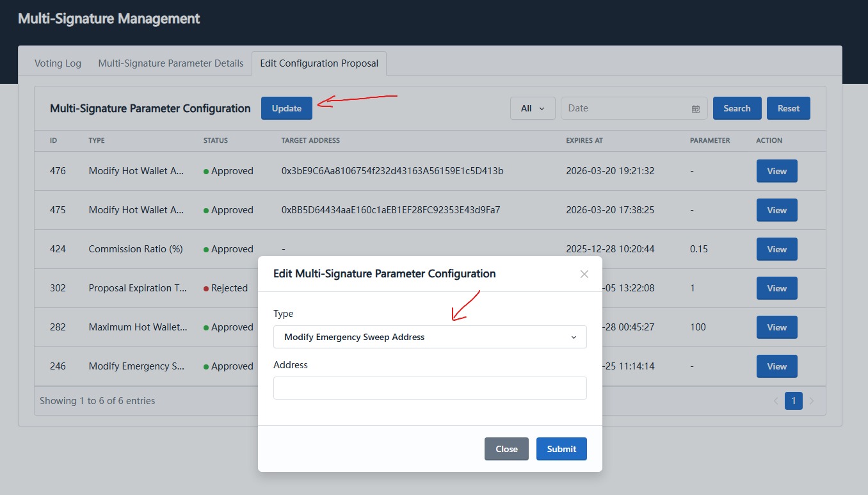Expand the All filter dropdown
The height and width of the screenshot is (495, 868).
[532, 108]
